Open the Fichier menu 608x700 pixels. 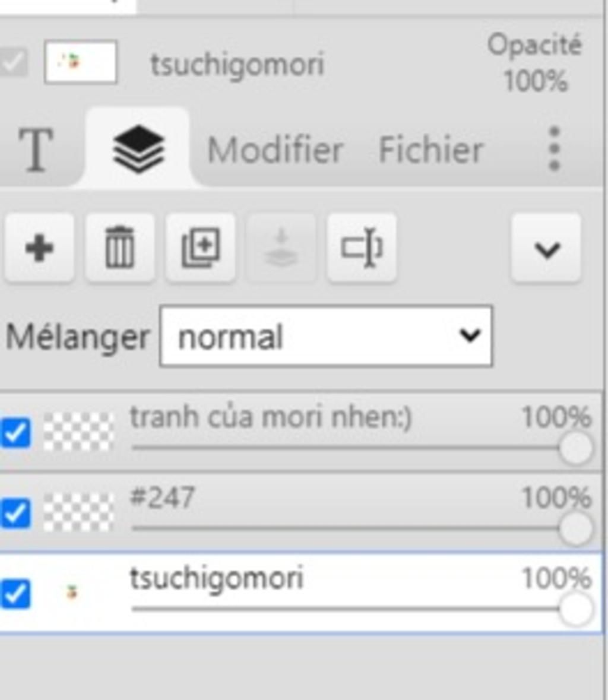click(430, 150)
